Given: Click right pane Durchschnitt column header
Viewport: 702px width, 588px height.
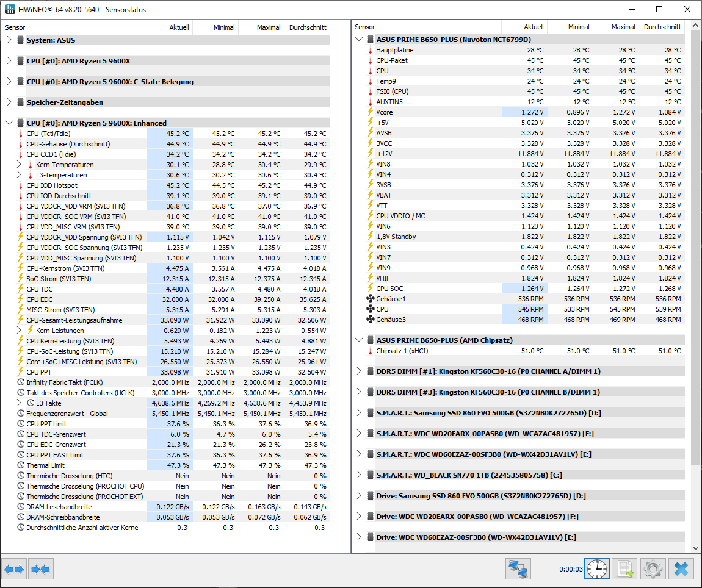Looking at the screenshot, I should 662,27.
